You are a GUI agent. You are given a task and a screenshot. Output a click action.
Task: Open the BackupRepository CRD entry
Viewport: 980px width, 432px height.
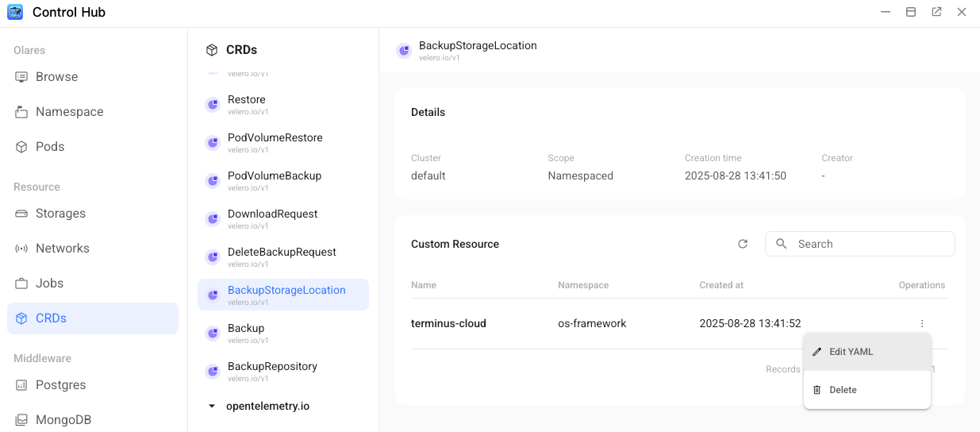[x=272, y=370]
